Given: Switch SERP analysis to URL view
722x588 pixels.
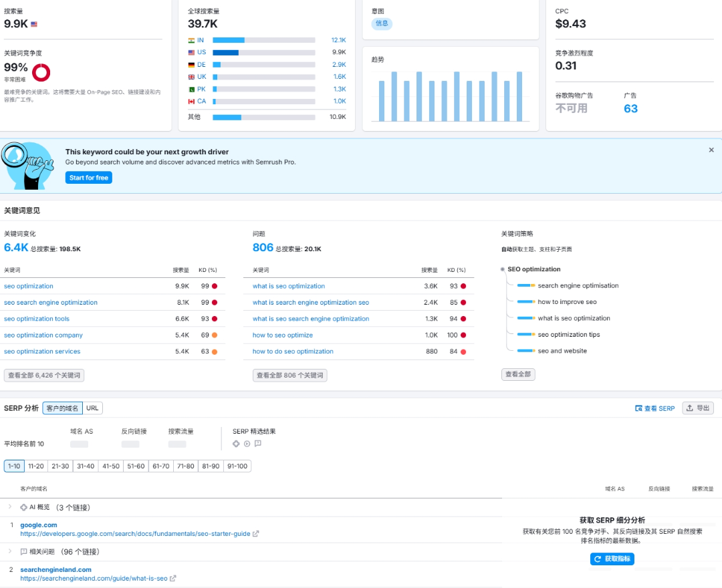Looking at the screenshot, I should pos(92,408).
